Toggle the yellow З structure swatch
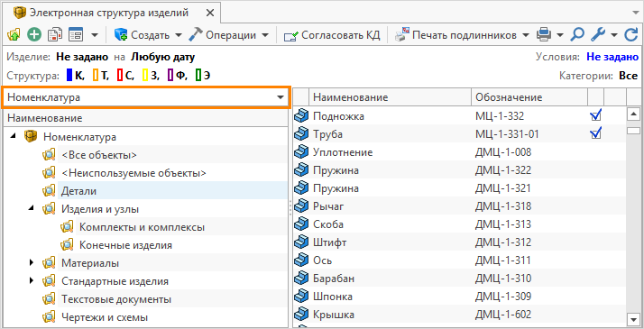This screenshot has height=329, width=644. [145, 76]
